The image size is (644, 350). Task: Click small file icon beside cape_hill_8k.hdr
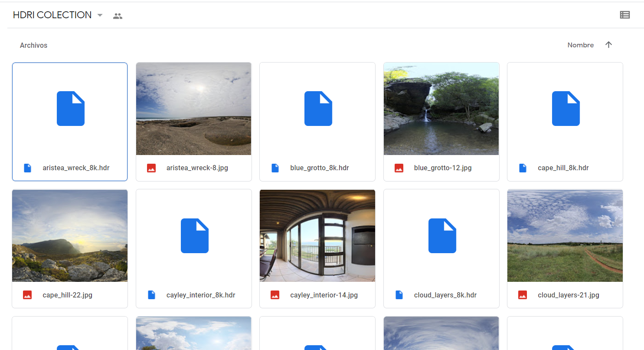[x=523, y=168]
